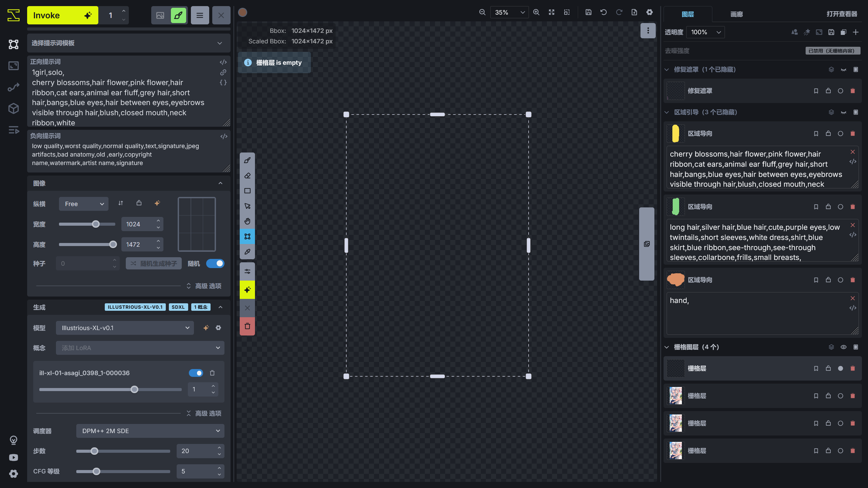
Task: Disable the ill-xl-01-asagi LoRA toggle
Action: [x=196, y=373]
